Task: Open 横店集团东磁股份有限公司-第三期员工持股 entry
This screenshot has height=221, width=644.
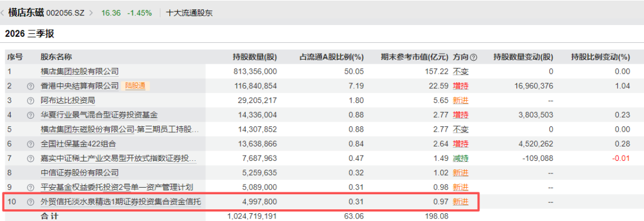Action: 119,130
